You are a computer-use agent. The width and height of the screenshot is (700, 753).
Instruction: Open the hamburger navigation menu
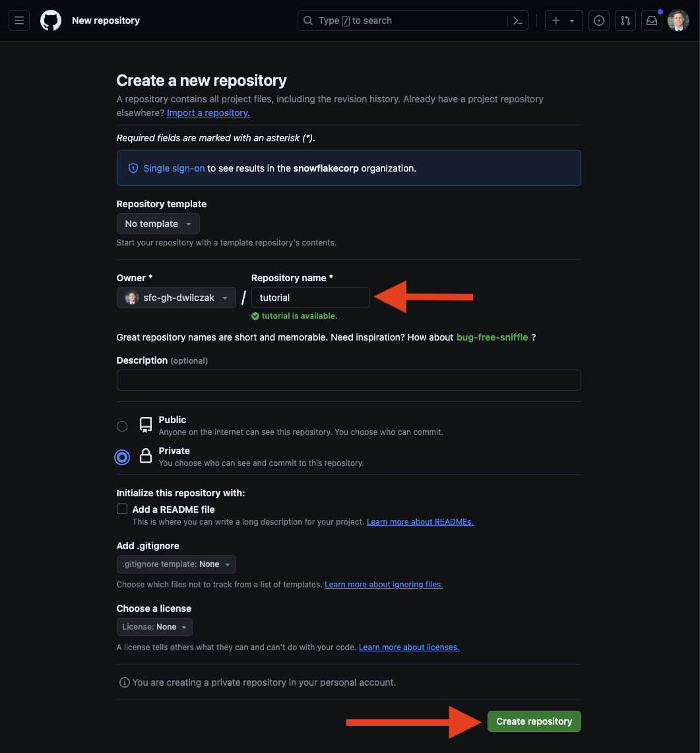pos(19,20)
